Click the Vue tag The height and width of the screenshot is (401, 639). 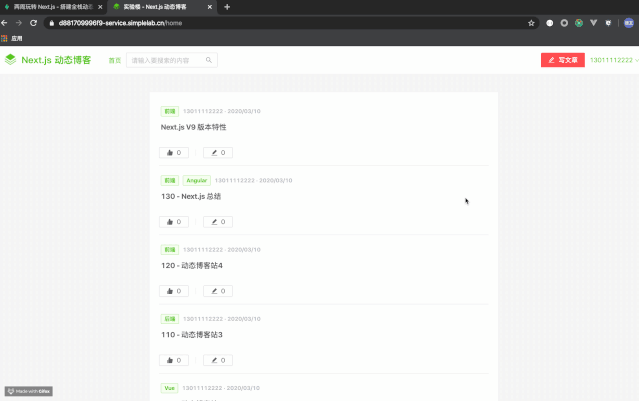click(169, 388)
